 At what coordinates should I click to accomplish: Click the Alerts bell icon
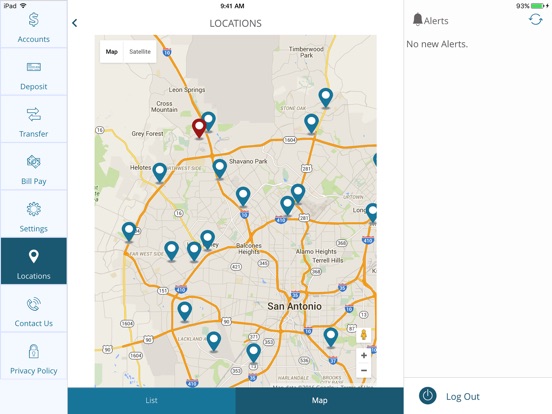click(418, 20)
